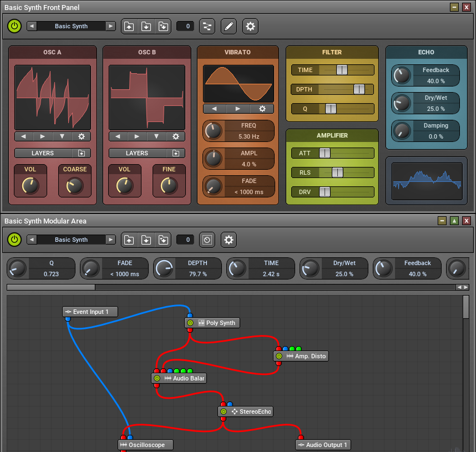The height and width of the screenshot is (452, 476).
Task: Click the pencil edit icon in Front Panel toolbar
Action: click(229, 26)
